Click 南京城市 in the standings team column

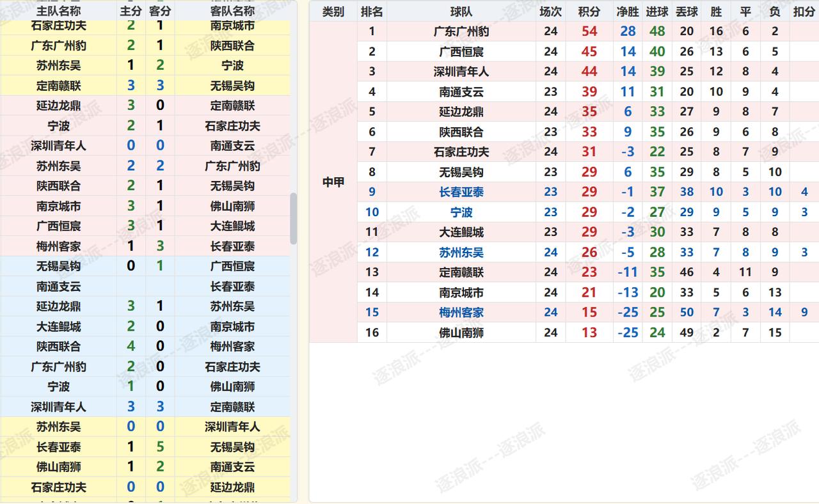point(461,293)
